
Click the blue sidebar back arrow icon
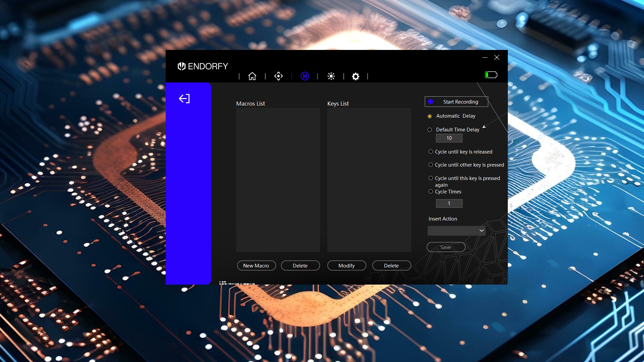pyautogui.click(x=184, y=99)
